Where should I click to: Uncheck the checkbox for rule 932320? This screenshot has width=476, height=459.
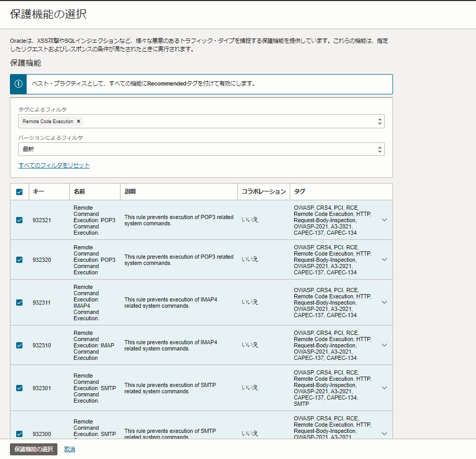point(19,260)
